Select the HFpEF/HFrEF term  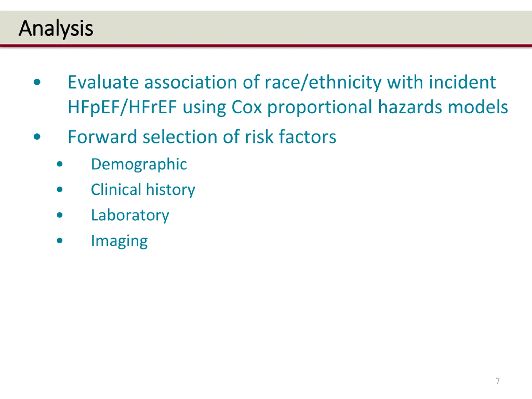[122, 107]
